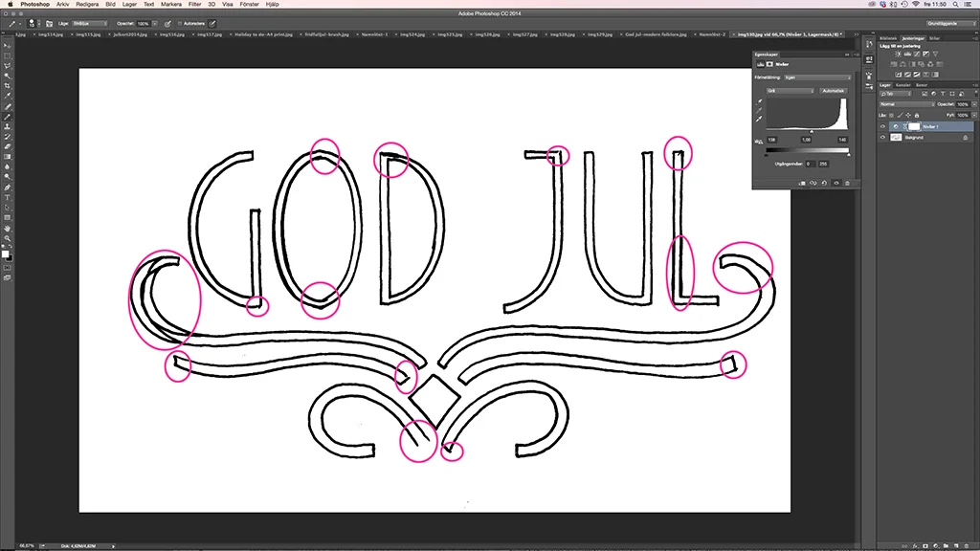The height and width of the screenshot is (551, 980).
Task: Select the History Brush tool
Action: pos(8,136)
